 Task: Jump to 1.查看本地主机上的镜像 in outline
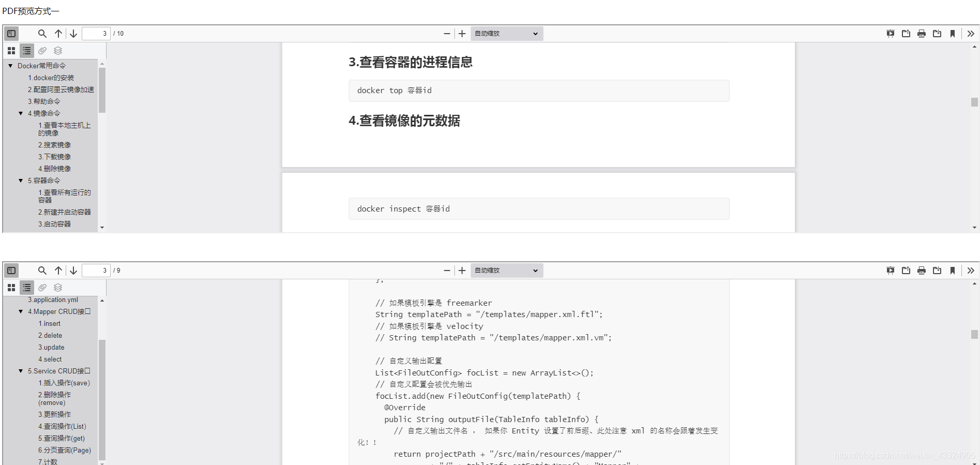[65, 129]
